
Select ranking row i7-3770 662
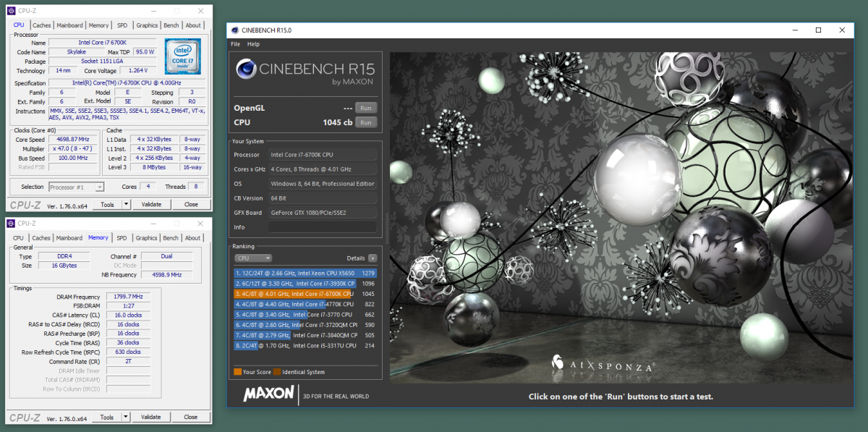point(305,315)
